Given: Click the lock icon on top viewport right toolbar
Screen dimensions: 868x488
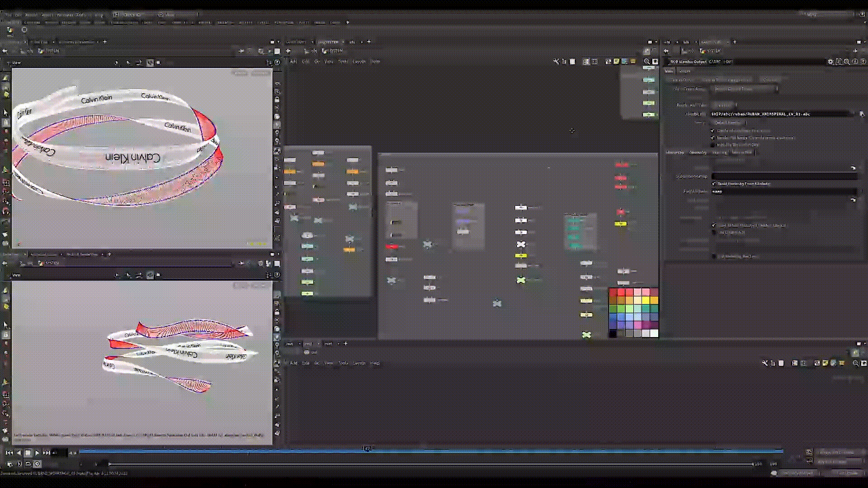Looking at the screenshot, I should coord(277,99).
